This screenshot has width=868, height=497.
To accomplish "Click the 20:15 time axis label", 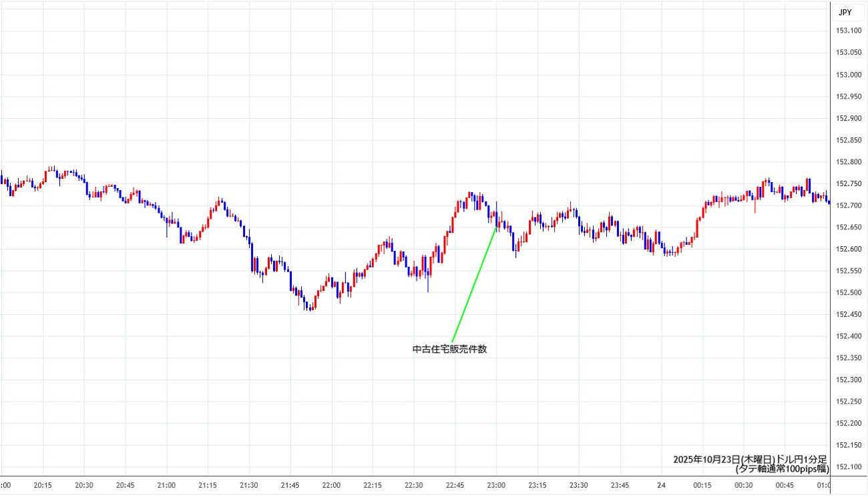I will tap(43, 486).
